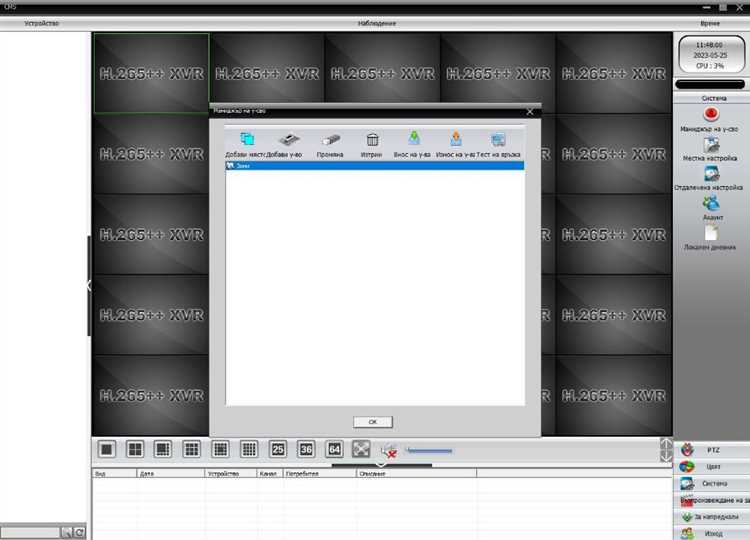Screen dimensions: 750x540
Task: Click the muted audio icon
Action: coord(389,450)
